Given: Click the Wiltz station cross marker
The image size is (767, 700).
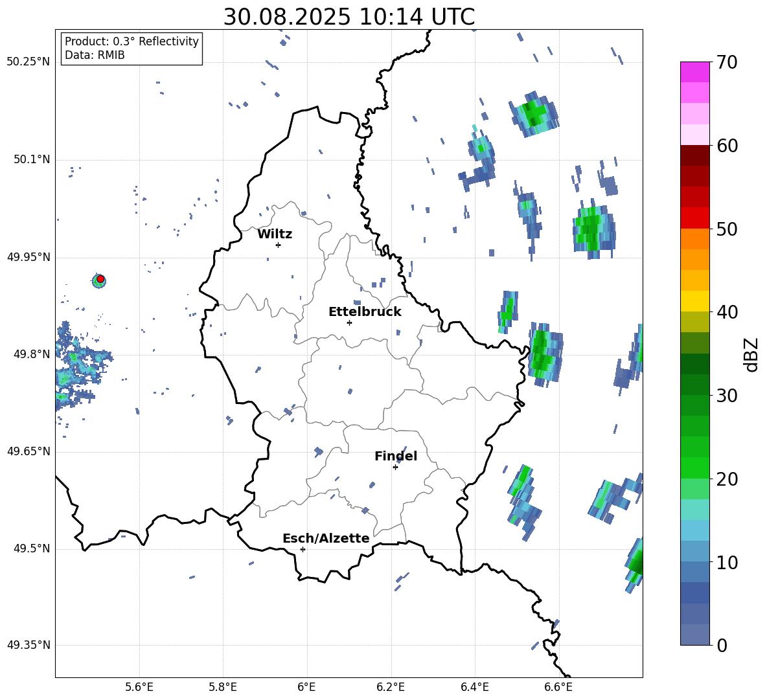Looking at the screenshot, I should (279, 245).
